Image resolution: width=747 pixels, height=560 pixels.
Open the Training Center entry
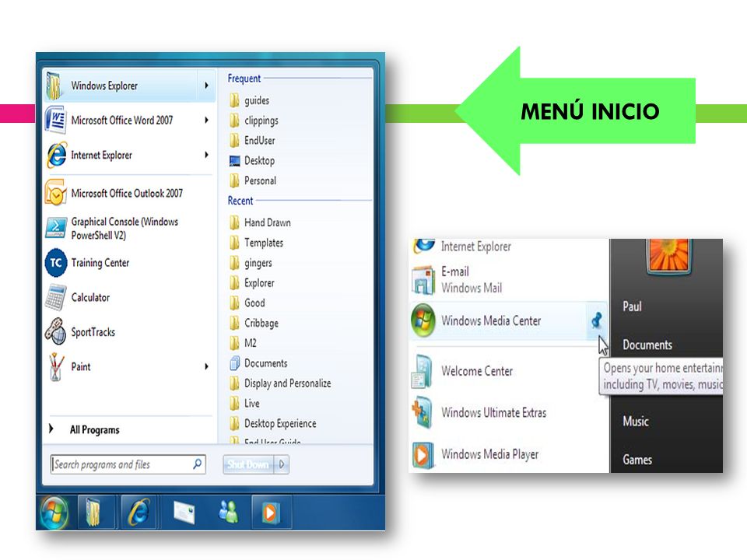[128, 263]
